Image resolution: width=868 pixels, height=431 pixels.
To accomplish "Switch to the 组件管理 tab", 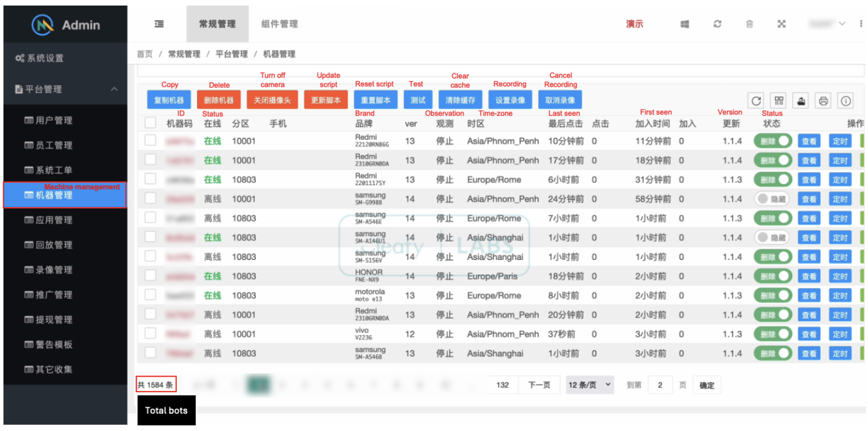I will 280,24.
